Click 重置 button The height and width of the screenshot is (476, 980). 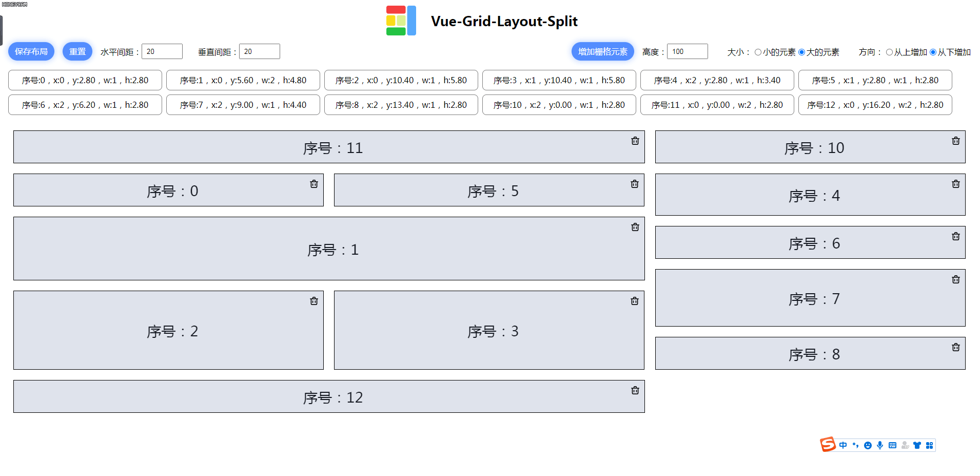click(77, 51)
